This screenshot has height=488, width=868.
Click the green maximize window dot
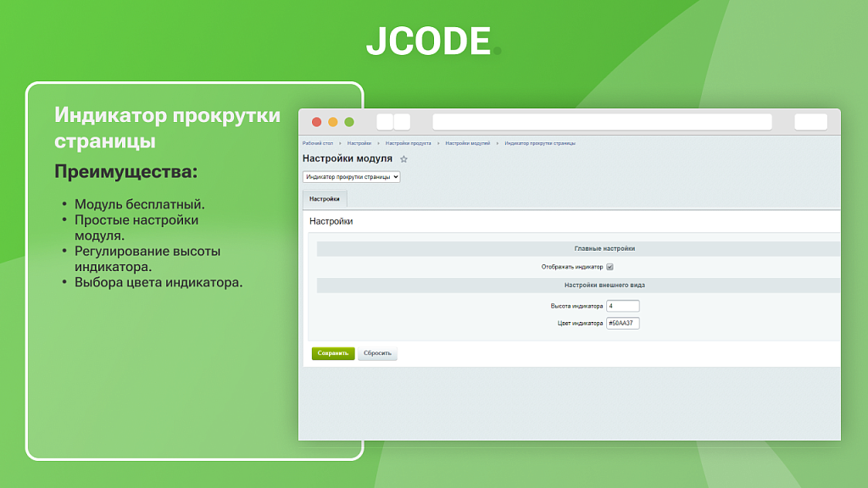click(349, 122)
